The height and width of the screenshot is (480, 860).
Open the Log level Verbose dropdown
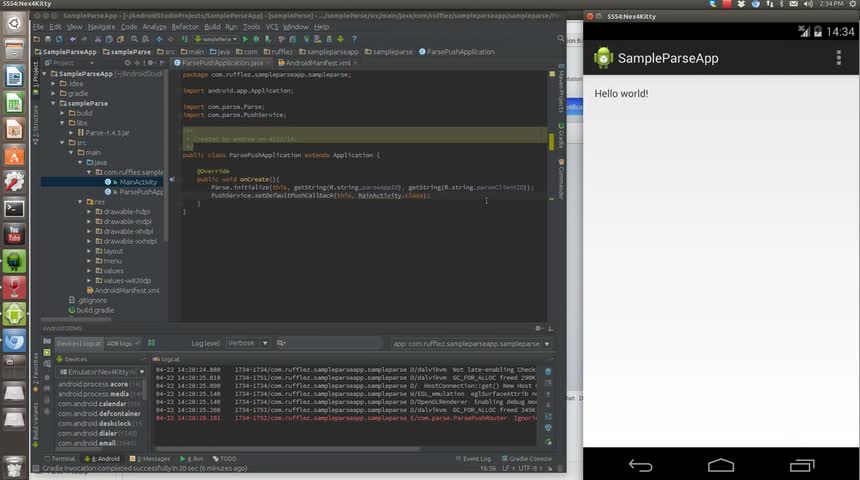(246, 343)
